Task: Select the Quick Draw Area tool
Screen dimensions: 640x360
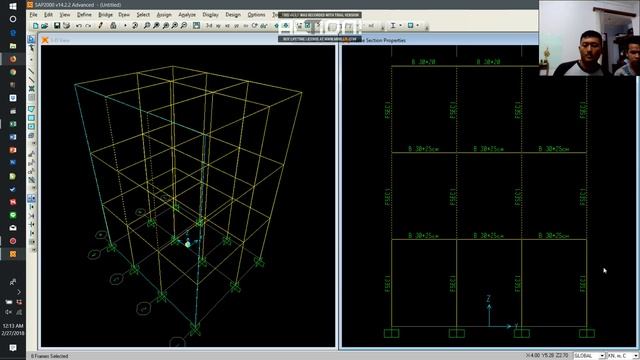Action: point(31,127)
